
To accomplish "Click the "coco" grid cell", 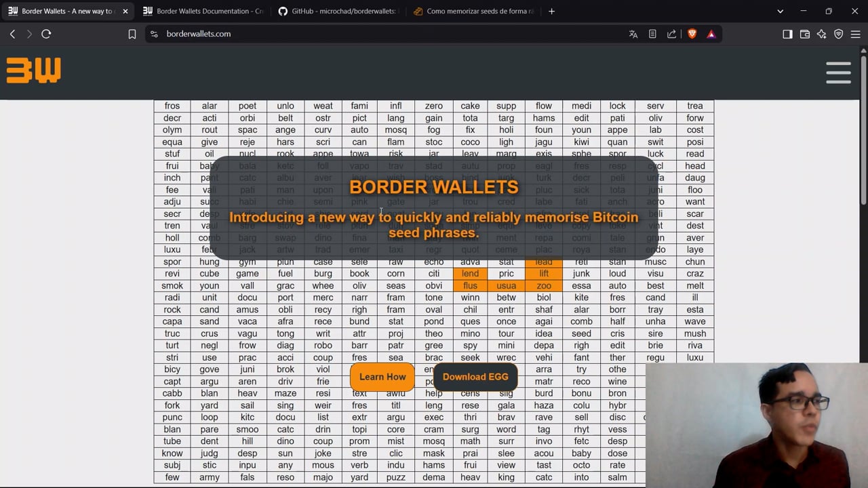I will [470, 142].
